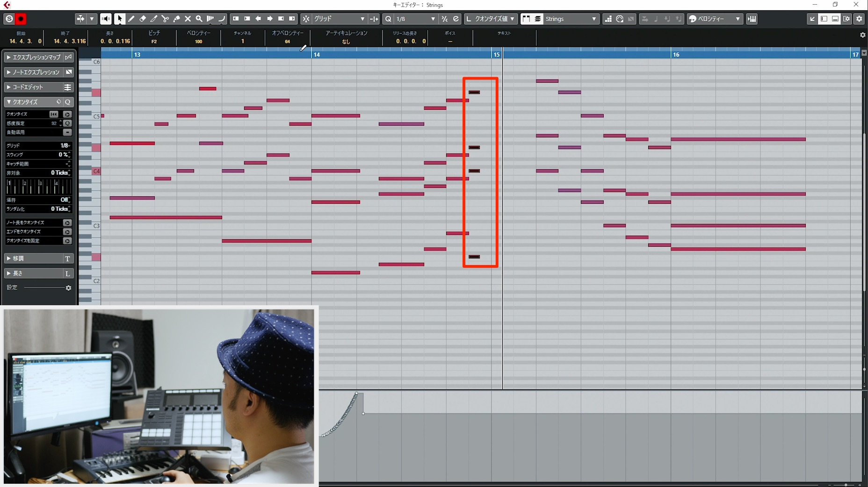The height and width of the screenshot is (487, 868).
Task: Click bar 16 in the ruler
Action: [676, 55]
